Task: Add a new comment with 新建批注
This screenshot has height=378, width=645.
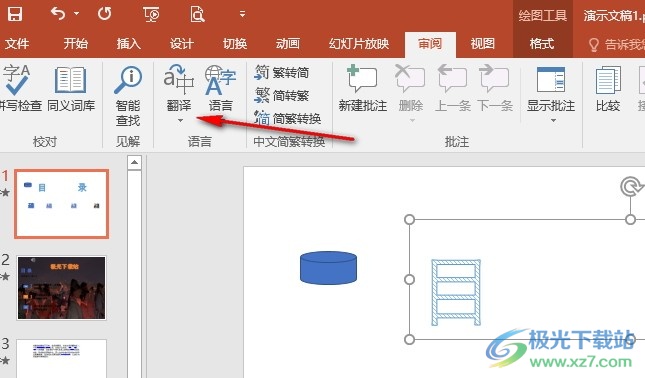Action: (362, 88)
